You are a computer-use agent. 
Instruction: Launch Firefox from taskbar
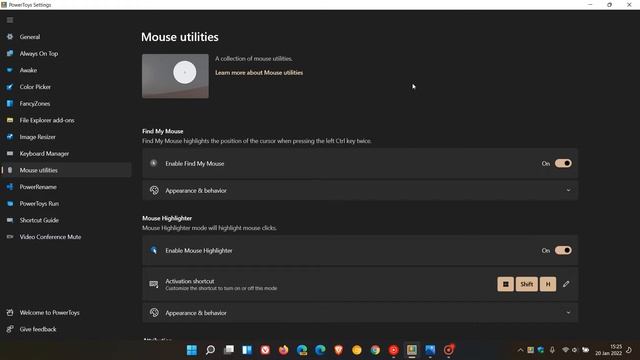[284, 350]
